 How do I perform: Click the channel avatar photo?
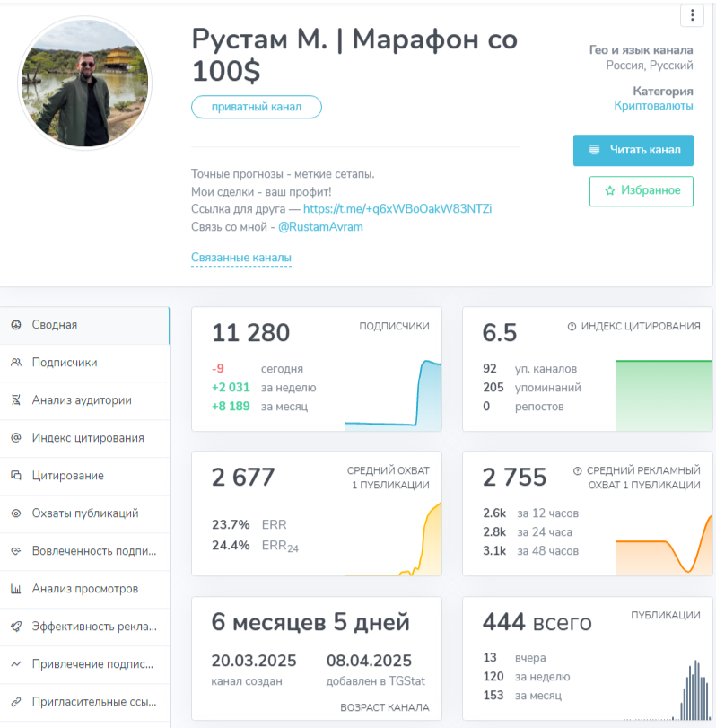coord(85,83)
